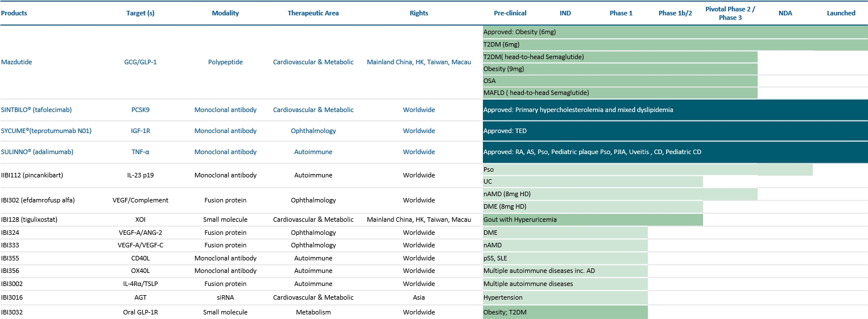Click the SULINNO (adalimumab) product name
The image size is (868, 319).
click(x=37, y=152)
